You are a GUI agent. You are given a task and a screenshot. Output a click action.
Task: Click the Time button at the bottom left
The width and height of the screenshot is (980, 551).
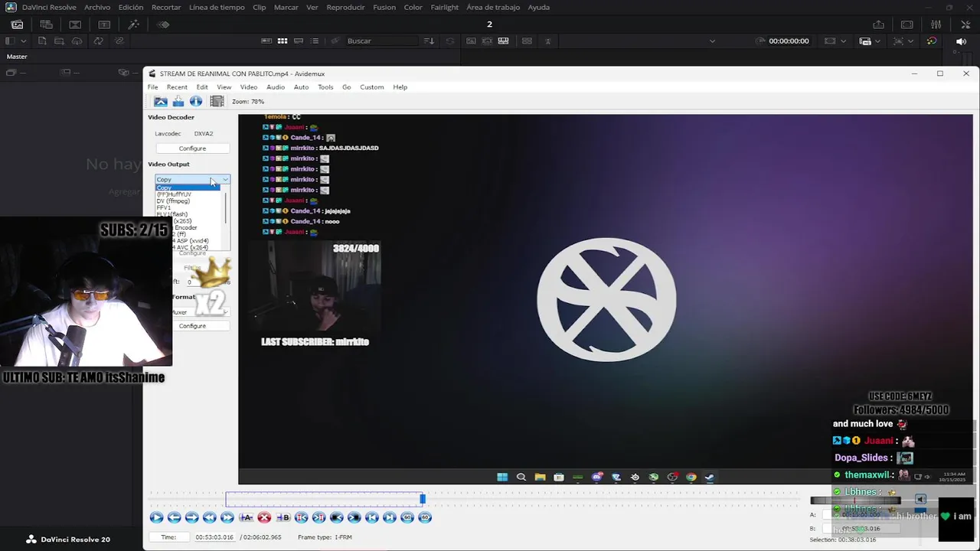point(168,537)
